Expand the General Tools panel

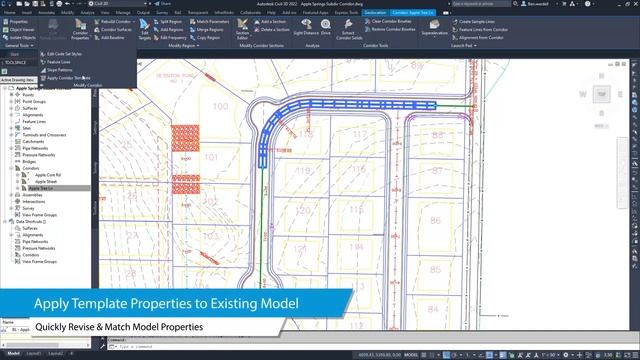point(19,46)
